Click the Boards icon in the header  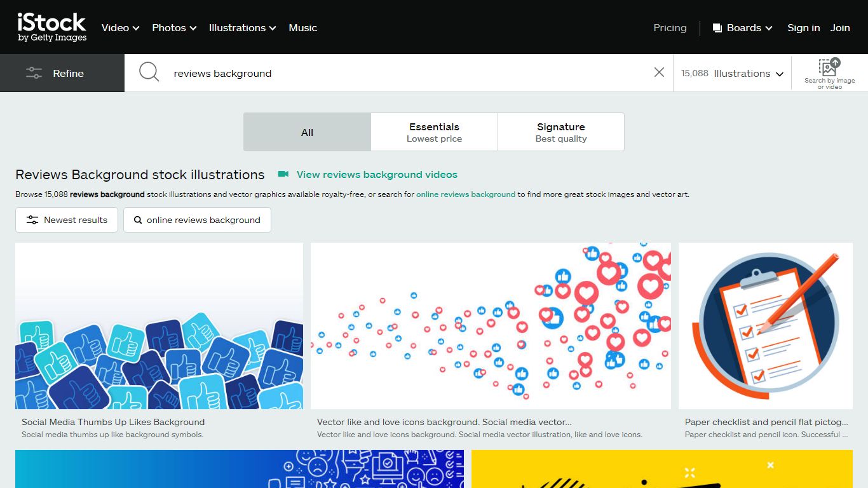coord(717,28)
